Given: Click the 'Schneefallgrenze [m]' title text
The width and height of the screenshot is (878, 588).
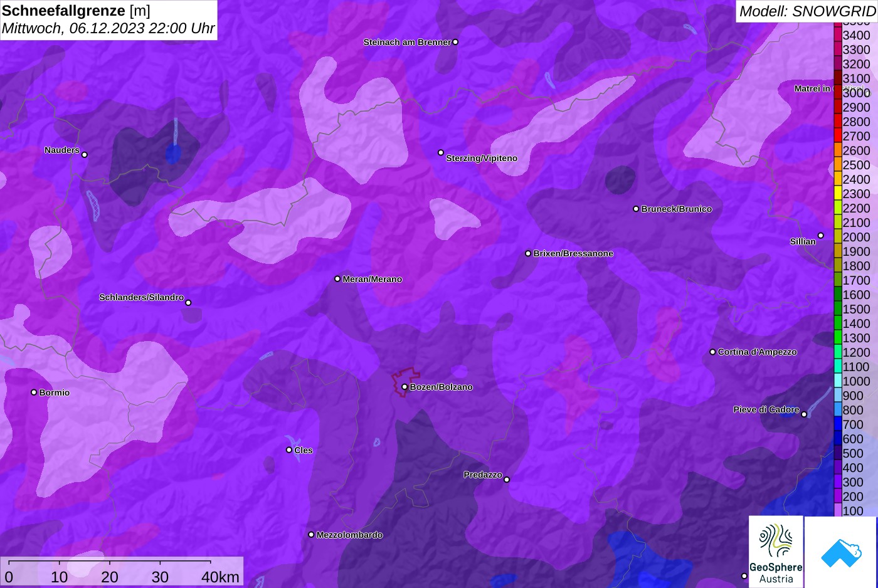Looking at the screenshot, I should 76,11.
